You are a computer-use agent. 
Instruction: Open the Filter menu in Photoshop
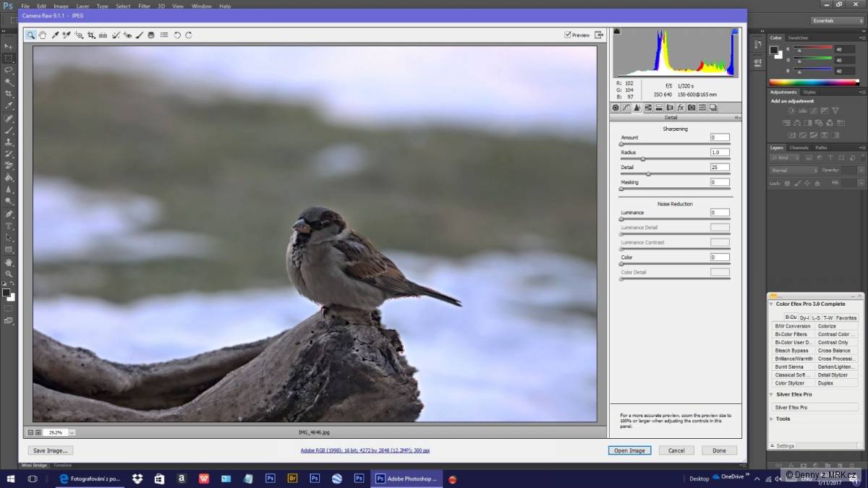[x=144, y=6]
